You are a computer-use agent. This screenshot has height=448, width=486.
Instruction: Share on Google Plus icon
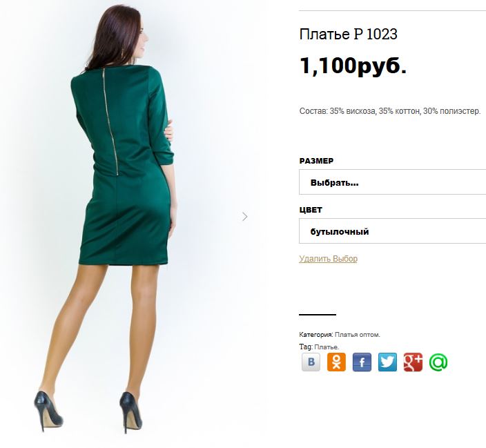(x=413, y=362)
